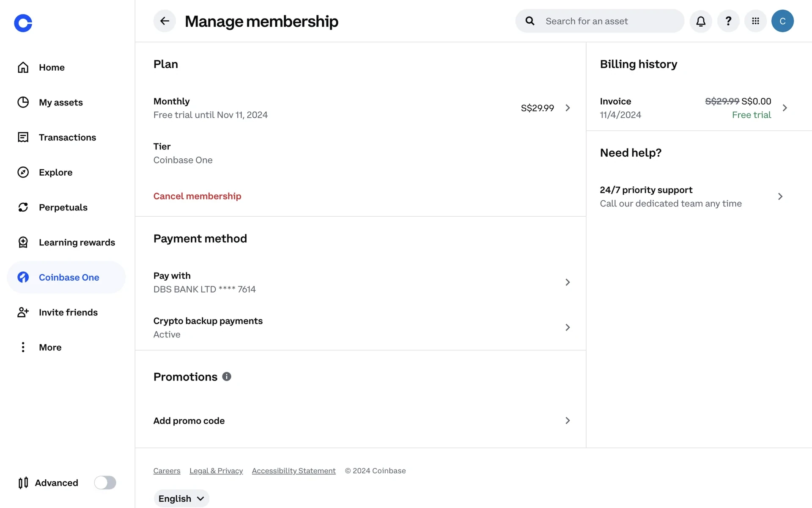812x508 pixels.
Task: Open the help question mark
Action: click(x=728, y=21)
